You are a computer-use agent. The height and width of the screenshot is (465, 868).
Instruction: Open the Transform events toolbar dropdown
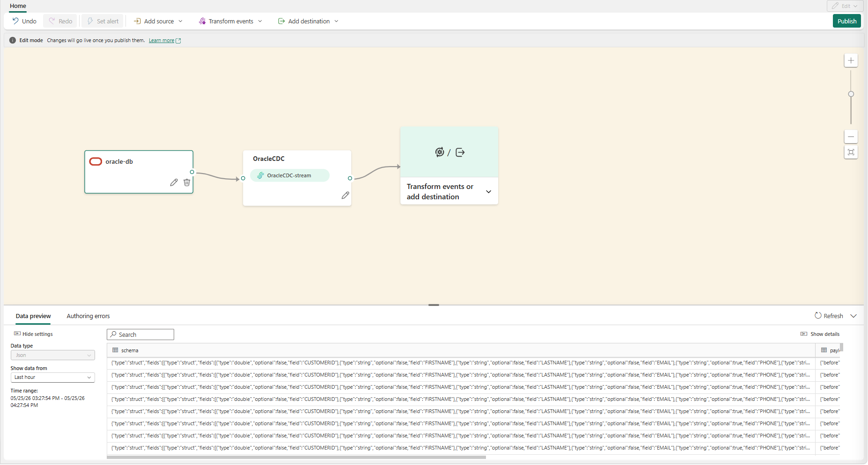230,21
